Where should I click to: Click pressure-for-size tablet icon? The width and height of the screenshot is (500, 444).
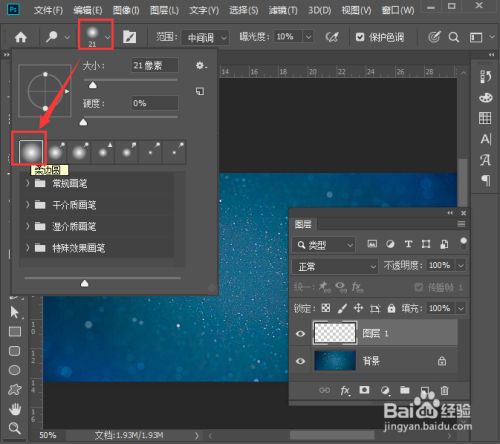click(434, 37)
